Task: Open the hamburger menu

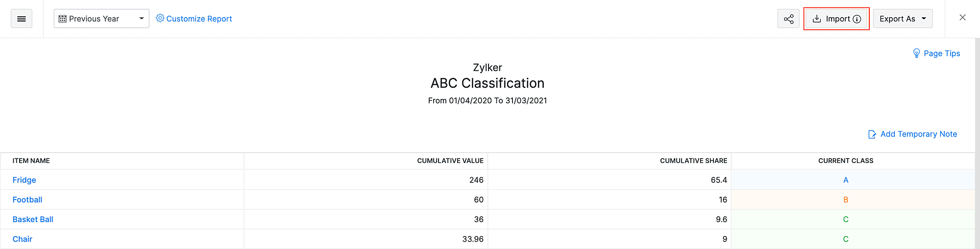Action: tap(22, 19)
